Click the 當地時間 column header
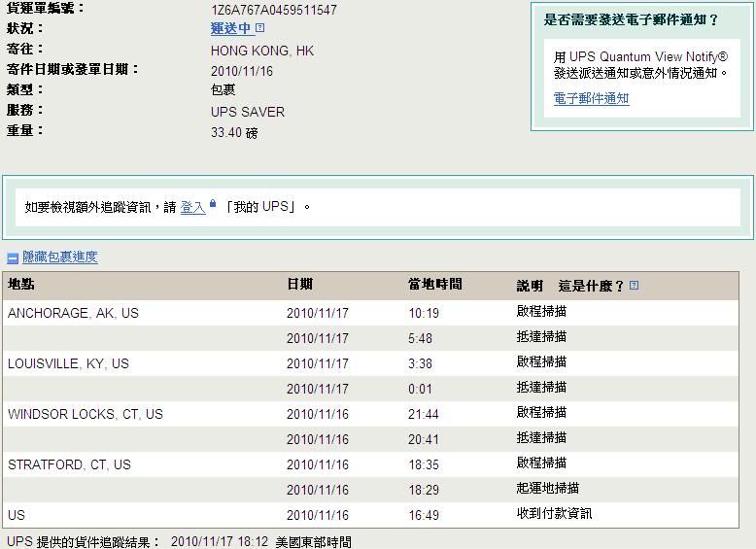The image size is (756, 549). (434, 285)
